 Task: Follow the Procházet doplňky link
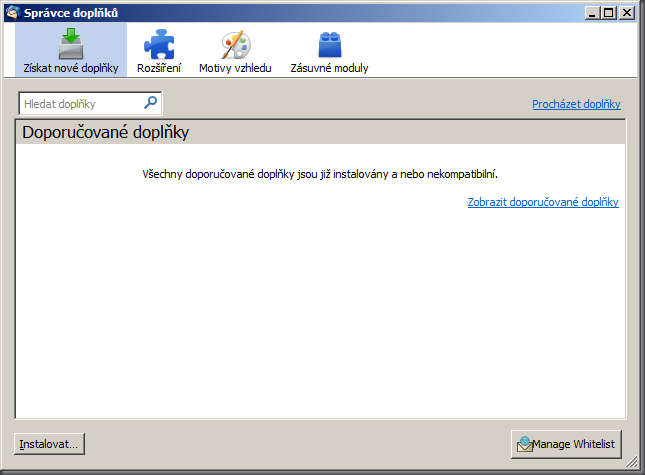(x=576, y=104)
